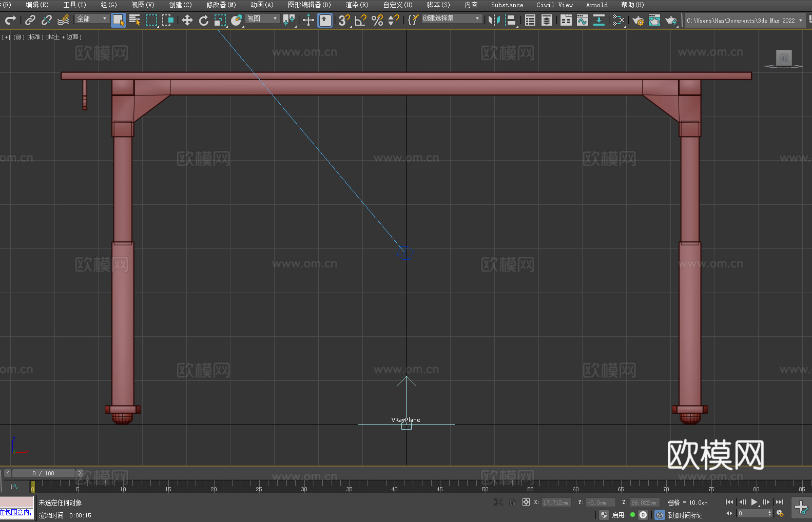Screen dimensions: 812x522
Task: Open the Curve Editor
Action: pos(583,20)
